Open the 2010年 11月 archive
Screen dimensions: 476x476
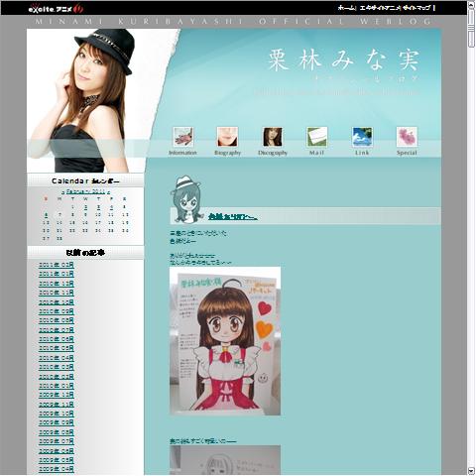57,293
